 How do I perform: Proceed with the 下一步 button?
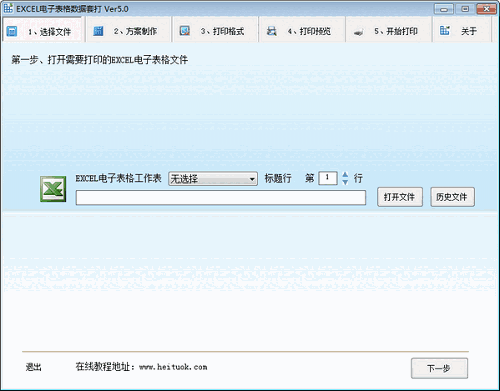coord(439,368)
